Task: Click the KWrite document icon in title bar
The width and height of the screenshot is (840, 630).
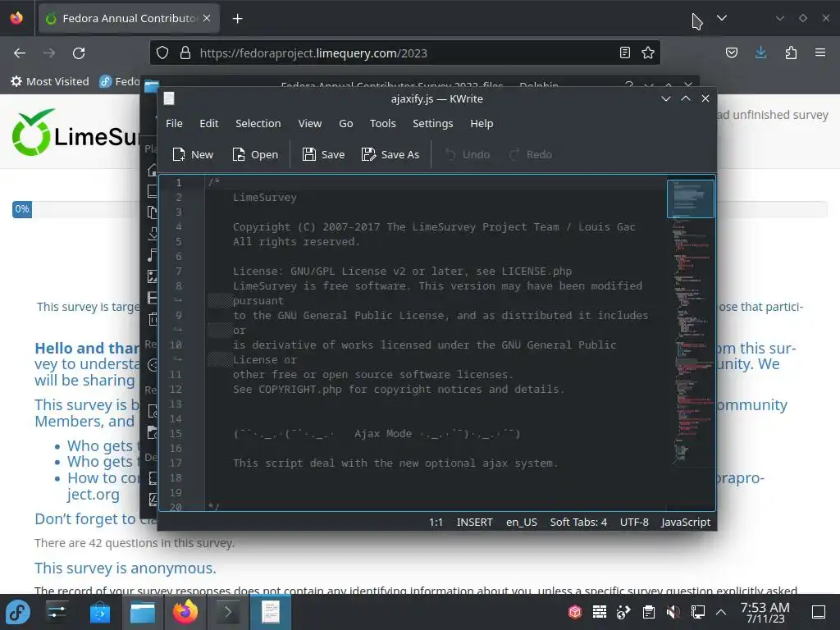Action: [x=169, y=98]
